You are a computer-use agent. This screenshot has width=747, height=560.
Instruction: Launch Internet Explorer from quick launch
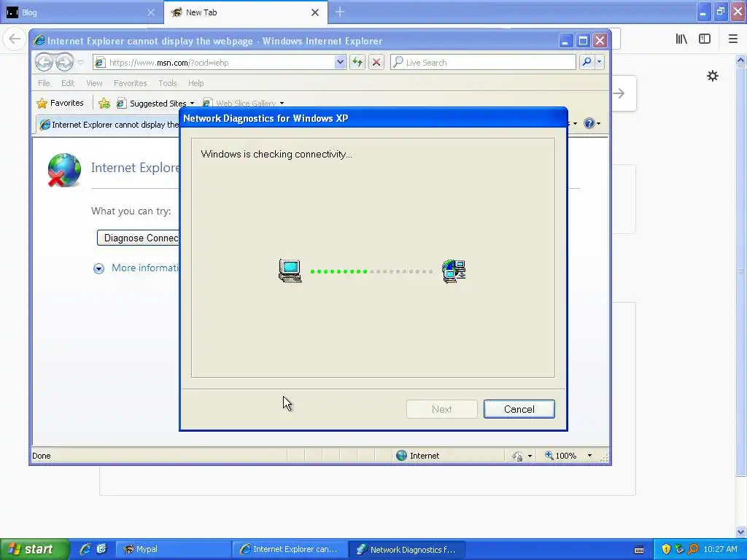pos(86,549)
